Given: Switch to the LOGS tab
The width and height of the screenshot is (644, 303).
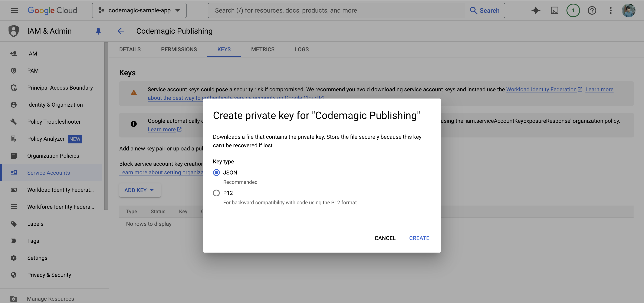Looking at the screenshot, I should click(x=302, y=49).
